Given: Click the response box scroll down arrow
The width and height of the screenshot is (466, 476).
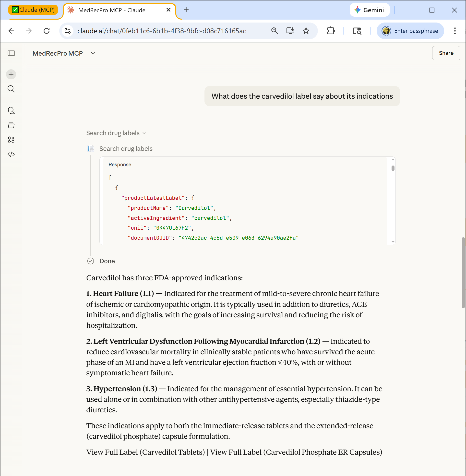Looking at the screenshot, I should (x=393, y=242).
